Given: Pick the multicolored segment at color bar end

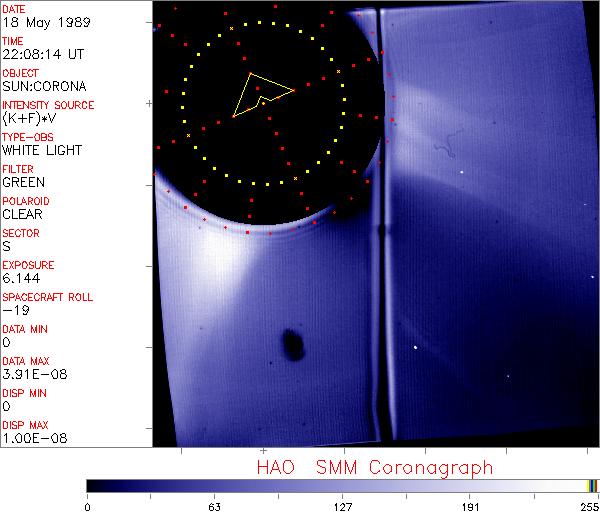Looking at the screenshot, I should tap(593, 486).
